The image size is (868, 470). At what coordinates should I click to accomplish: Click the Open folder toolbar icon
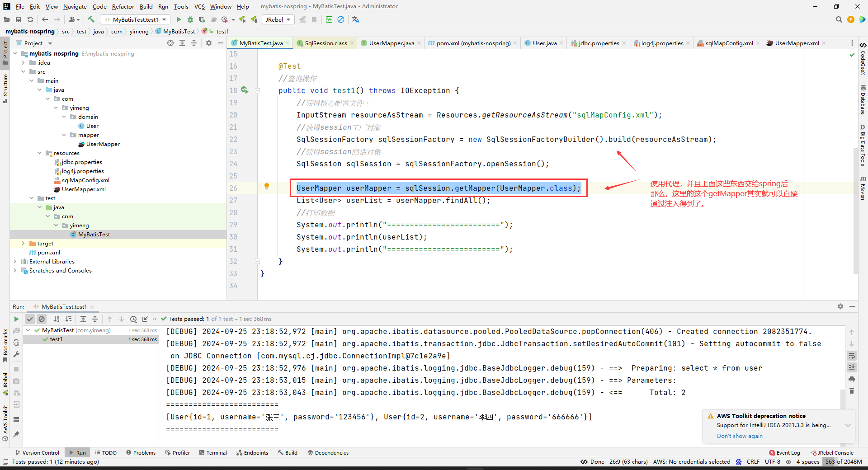coord(7,19)
